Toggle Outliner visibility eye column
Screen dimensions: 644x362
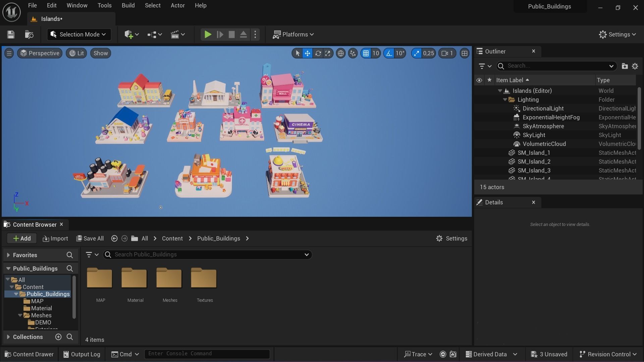pyautogui.click(x=479, y=80)
